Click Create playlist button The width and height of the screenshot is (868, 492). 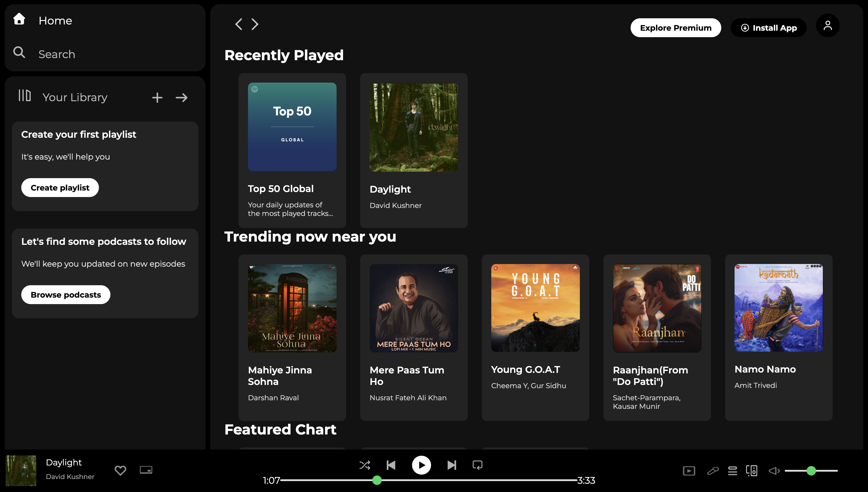pos(60,188)
